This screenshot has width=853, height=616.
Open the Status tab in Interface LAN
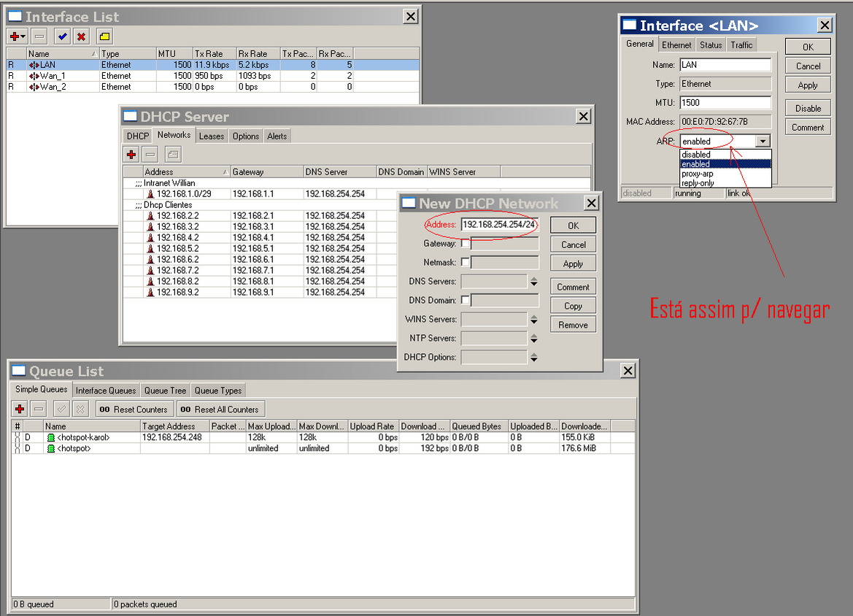(711, 45)
